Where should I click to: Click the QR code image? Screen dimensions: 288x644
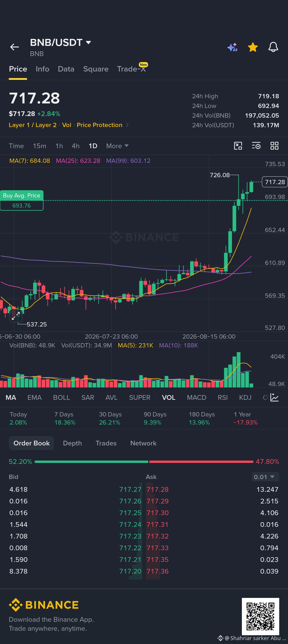click(x=261, y=617)
